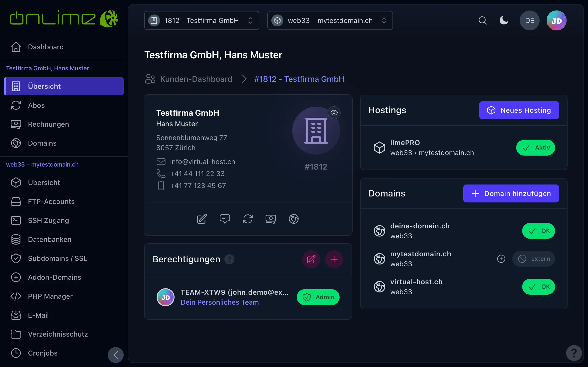Expand the web33 – mytestdomain.ch hosting selector

330,20
